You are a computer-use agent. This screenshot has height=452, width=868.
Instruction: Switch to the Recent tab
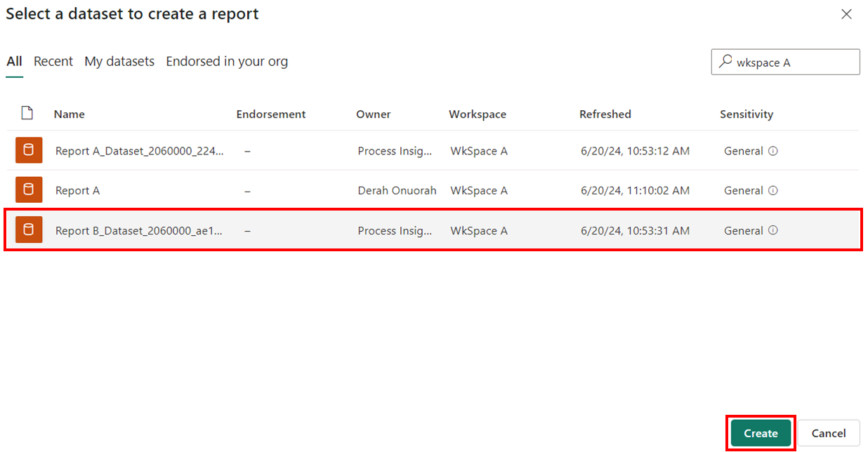(53, 61)
